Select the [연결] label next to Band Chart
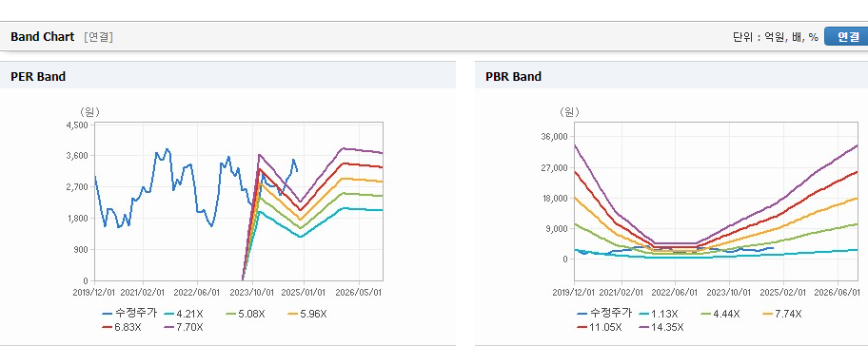 coord(99,37)
